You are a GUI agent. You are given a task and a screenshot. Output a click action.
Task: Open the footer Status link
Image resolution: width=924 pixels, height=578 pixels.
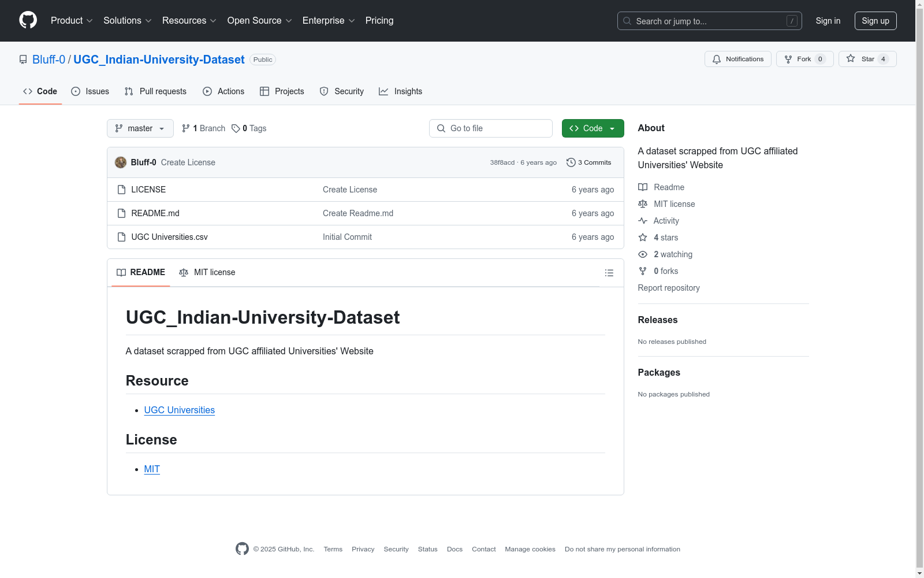coord(428,549)
